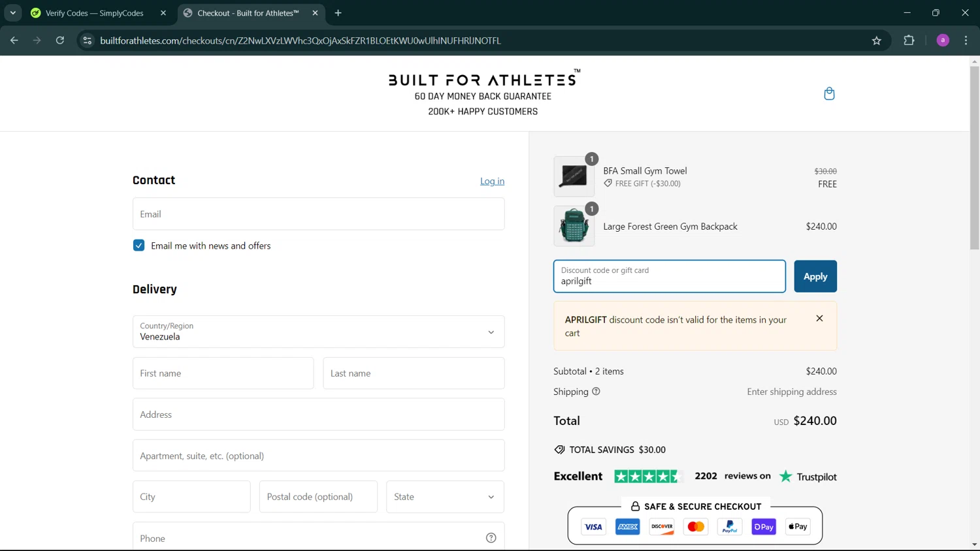Click the Postal code field
The width and height of the screenshot is (980, 551).
318,497
